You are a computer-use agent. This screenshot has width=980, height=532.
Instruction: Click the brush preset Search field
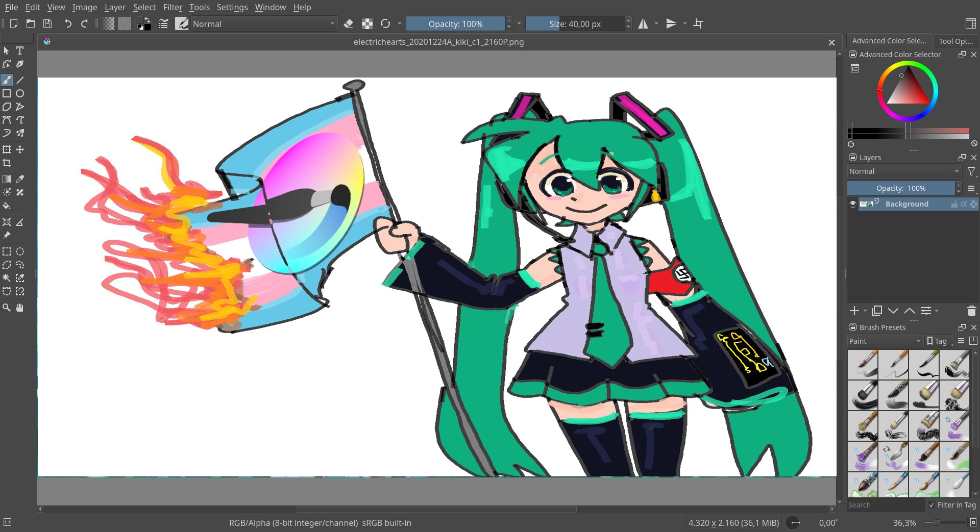coord(886,505)
